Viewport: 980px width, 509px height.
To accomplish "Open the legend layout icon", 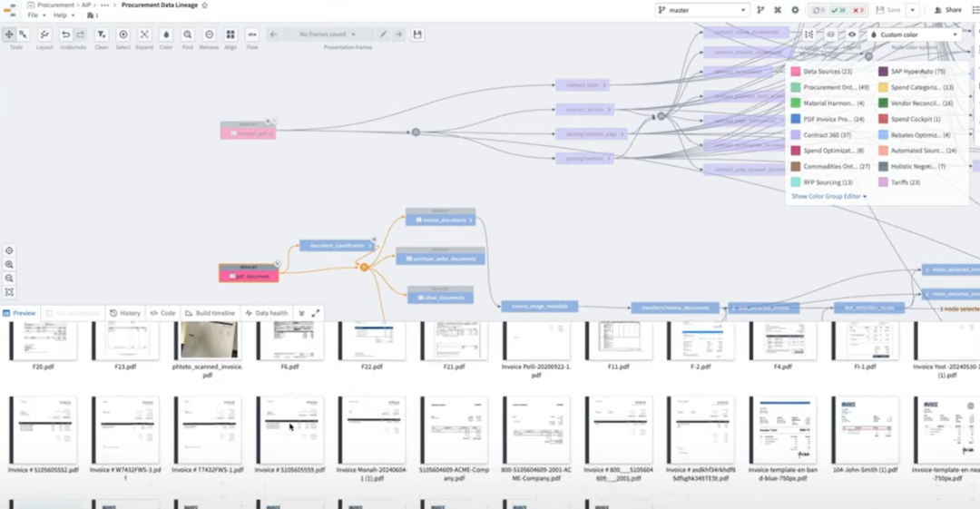I will coord(808,34).
